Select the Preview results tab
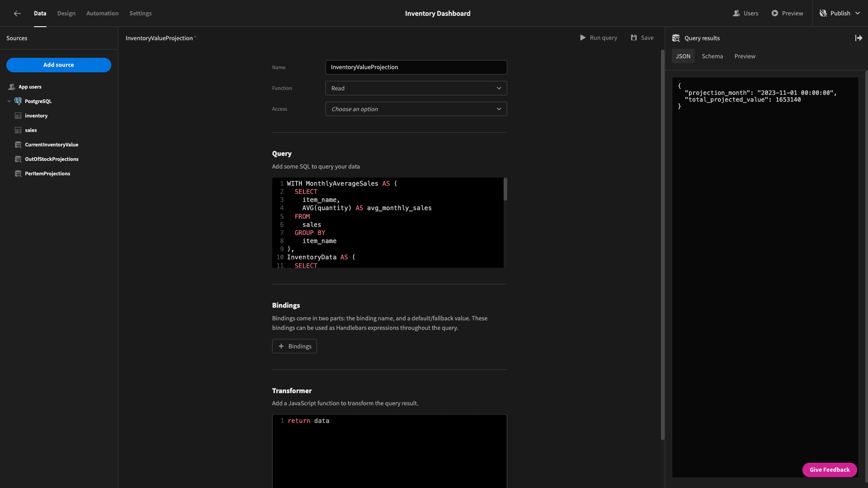The height and width of the screenshot is (488, 868). (745, 56)
